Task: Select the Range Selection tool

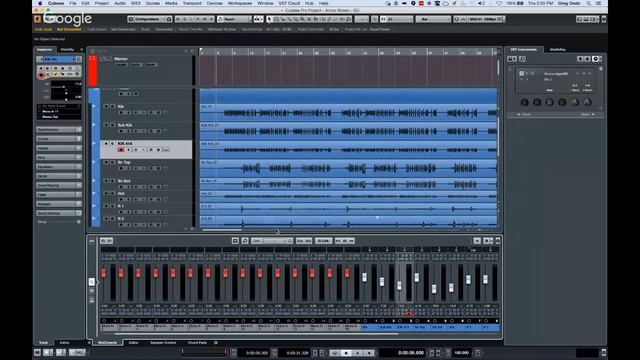Action: click(276, 19)
